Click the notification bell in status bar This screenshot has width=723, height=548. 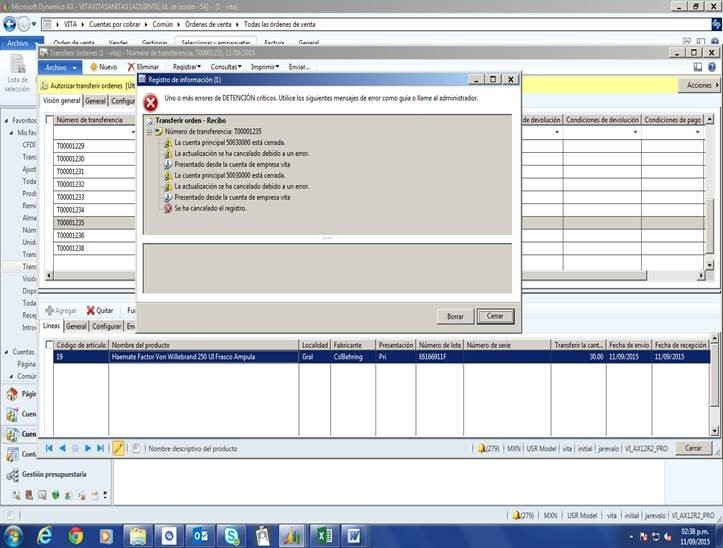click(x=482, y=448)
